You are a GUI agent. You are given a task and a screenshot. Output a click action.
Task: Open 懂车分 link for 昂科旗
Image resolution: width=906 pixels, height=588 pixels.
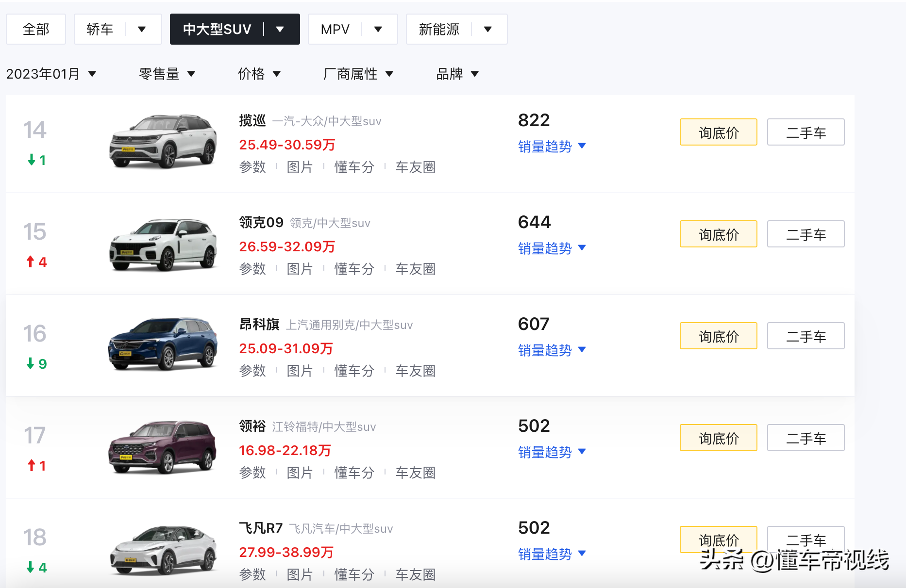354,371
